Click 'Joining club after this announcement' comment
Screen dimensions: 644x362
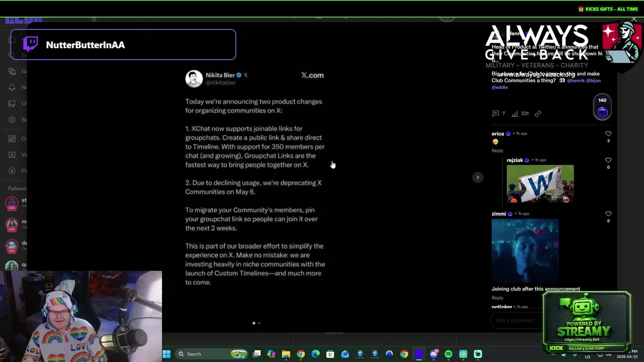[536, 289]
